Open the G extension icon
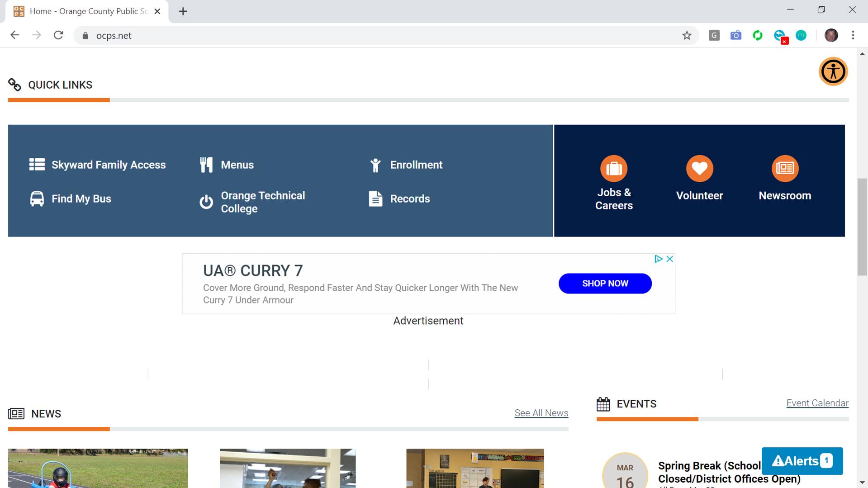Screen dimensions: 868x488 pos(714,35)
